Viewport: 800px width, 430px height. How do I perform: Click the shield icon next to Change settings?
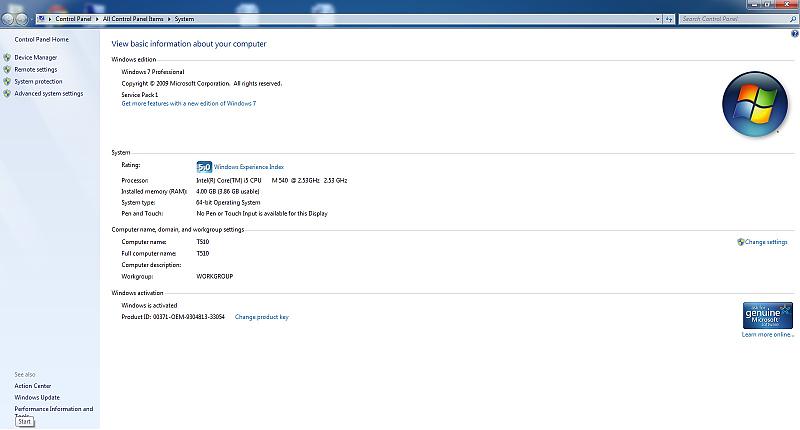[740, 242]
